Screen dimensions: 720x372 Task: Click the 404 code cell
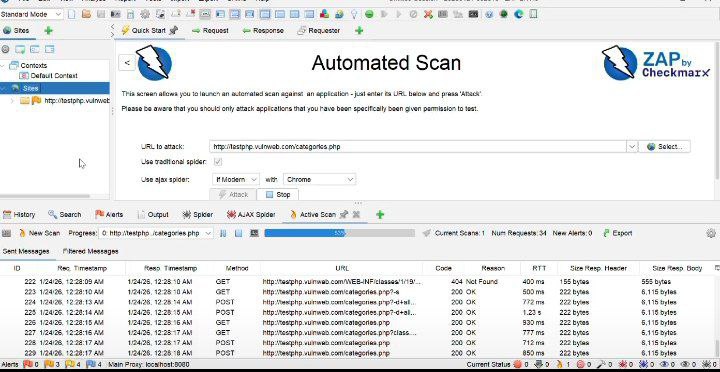coord(456,282)
